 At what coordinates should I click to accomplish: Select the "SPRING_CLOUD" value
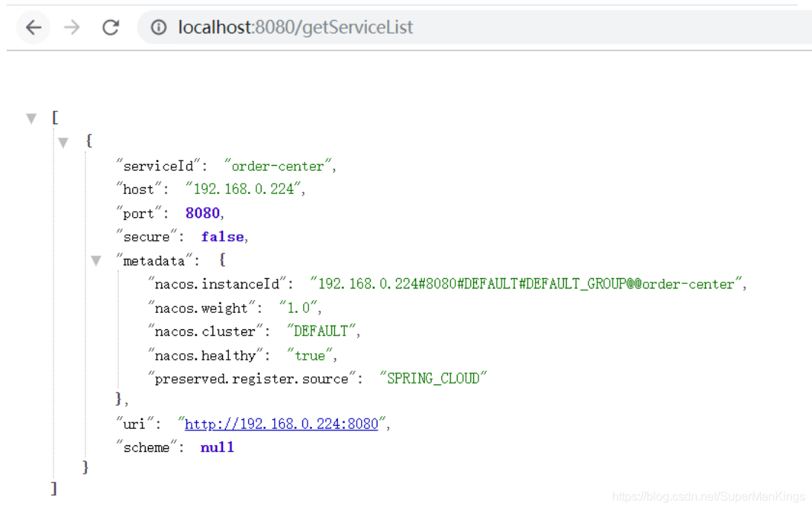coord(433,378)
